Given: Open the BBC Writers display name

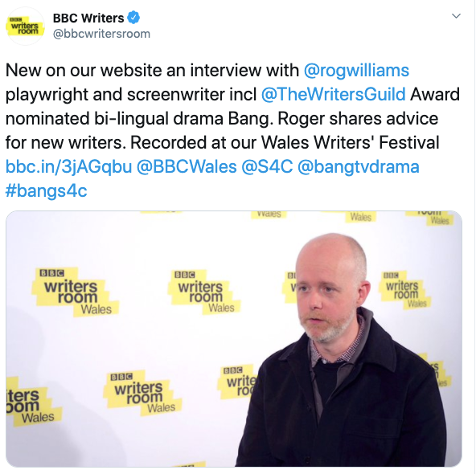Looking at the screenshot, I should click(x=88, y=18).
